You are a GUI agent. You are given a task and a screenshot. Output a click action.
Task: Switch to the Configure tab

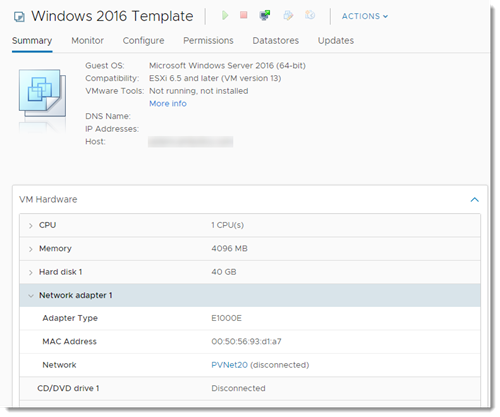[143, 41]
